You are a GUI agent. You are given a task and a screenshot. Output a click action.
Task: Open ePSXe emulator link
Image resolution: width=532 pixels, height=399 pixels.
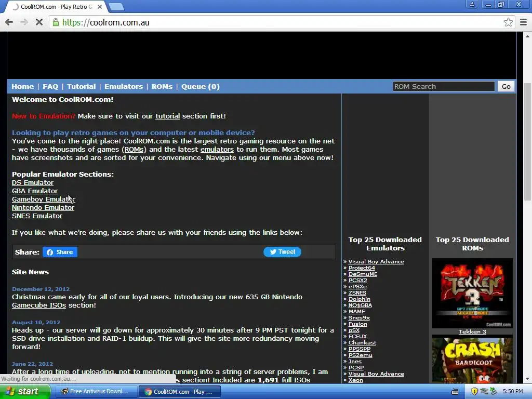click(x=357, y=287)
